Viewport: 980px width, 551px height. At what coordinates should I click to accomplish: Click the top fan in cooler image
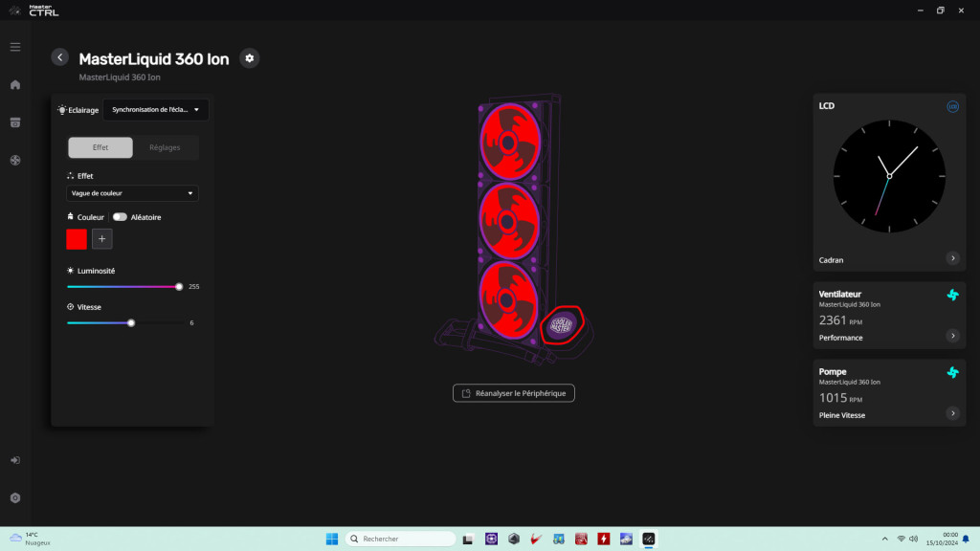(509, 143)
